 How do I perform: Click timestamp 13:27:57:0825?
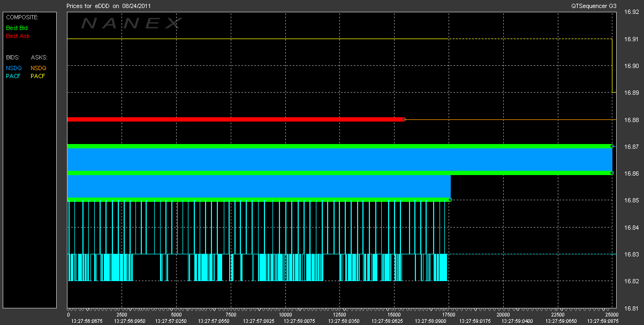tap(258, 321)
